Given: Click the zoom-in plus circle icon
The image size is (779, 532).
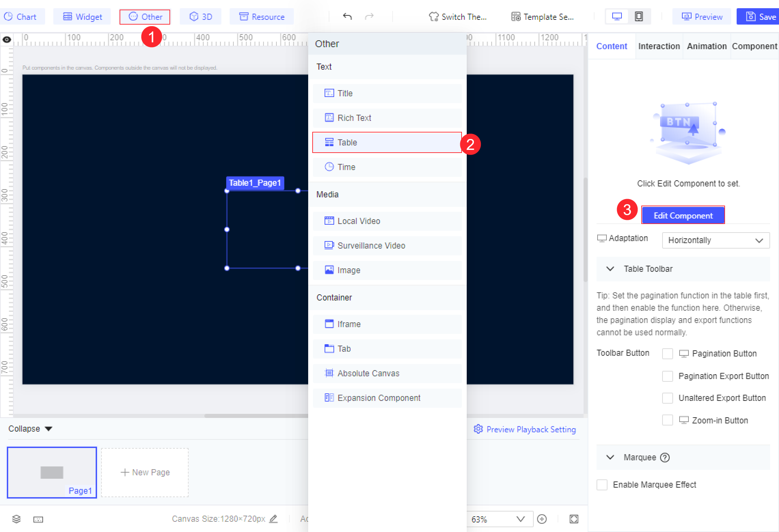Looking at the screenshot, I should pos(542,519).
